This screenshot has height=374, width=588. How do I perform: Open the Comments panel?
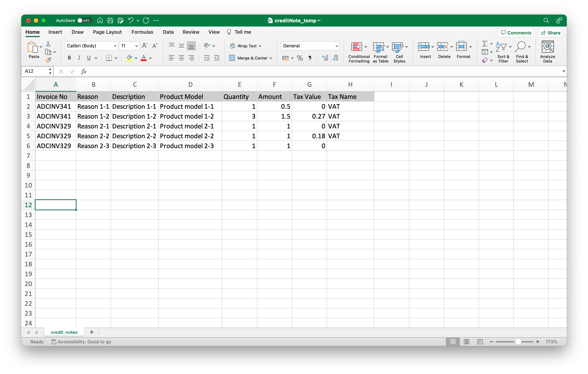click(515, 32)
